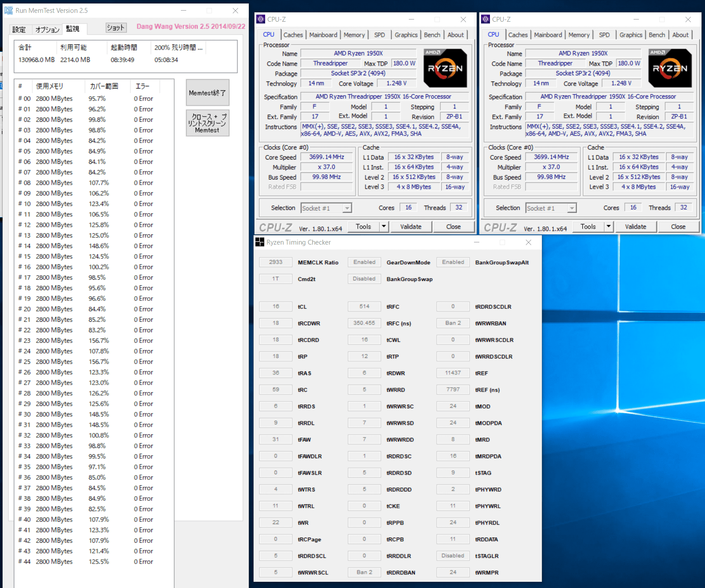Click the Memtest終了 button

[208, 93]
